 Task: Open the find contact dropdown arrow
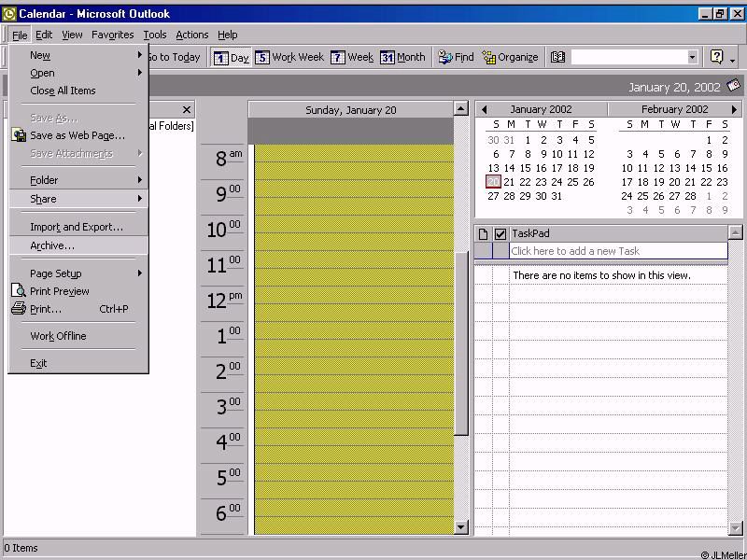692,57
